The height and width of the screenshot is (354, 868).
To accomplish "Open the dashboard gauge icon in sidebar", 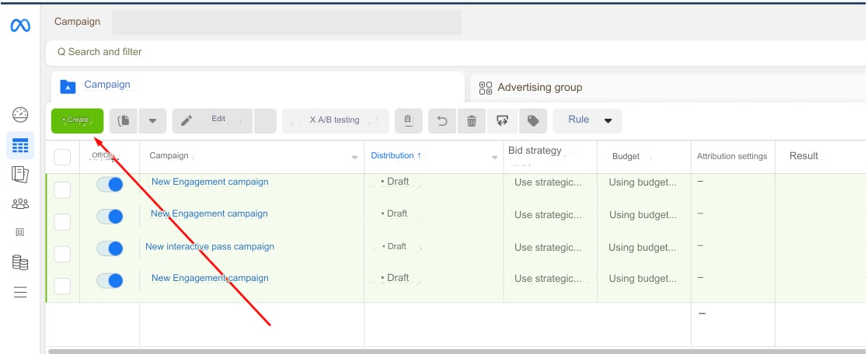I will click(20, 115).
